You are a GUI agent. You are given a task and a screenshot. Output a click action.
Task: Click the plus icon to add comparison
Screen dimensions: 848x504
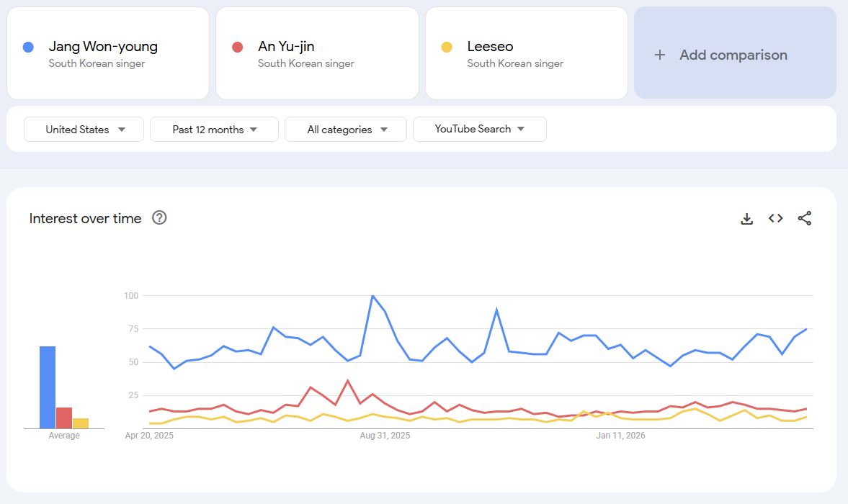pyautogui.click(x=659, y=55)
